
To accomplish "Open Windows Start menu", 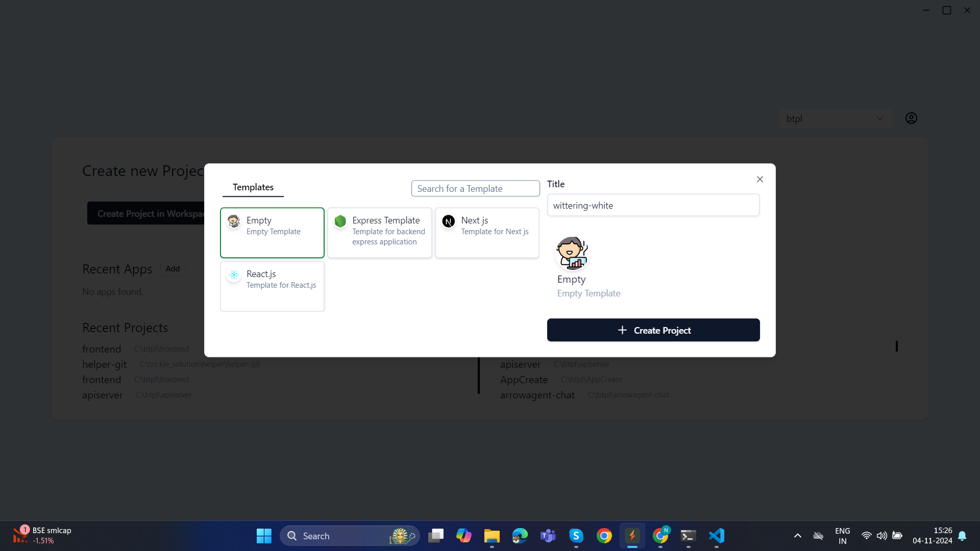I will (x=264, y=536).
